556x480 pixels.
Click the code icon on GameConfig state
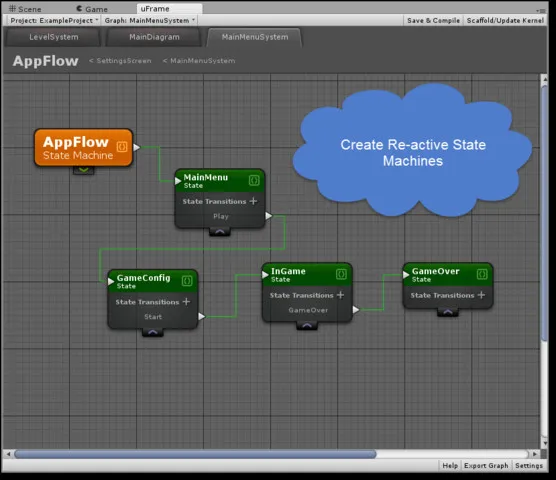pyautogui.click(x=187, y=281)
